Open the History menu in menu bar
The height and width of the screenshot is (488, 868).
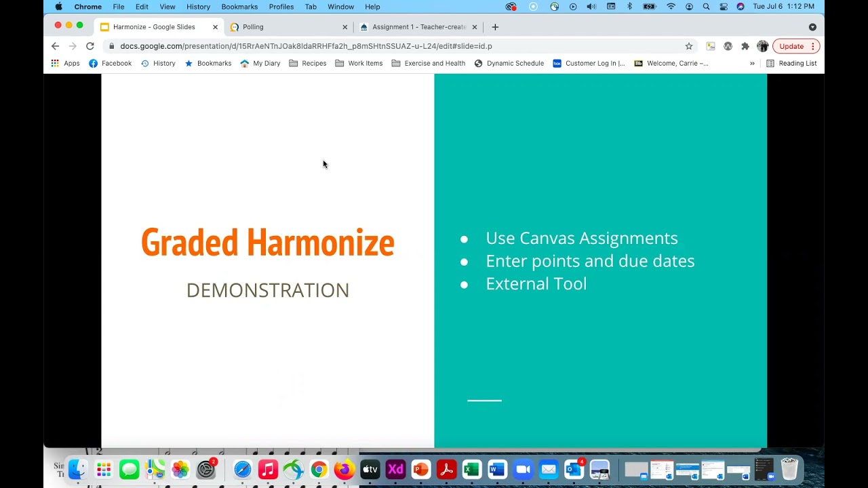click(x=198, y=7)
